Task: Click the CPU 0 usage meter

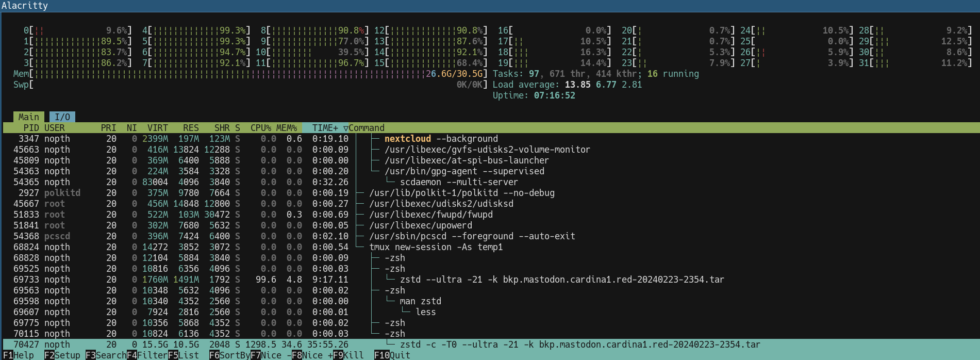Action: (x=78, y=30)
